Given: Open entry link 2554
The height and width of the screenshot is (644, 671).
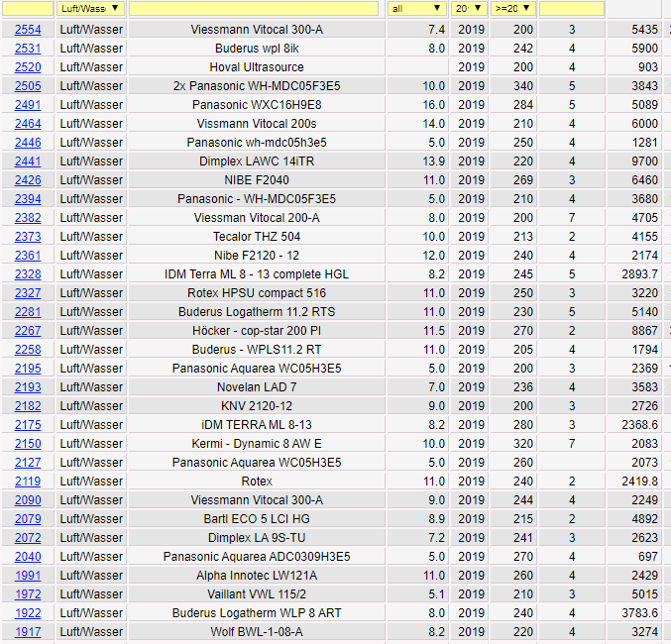Looking at the screenshot, I should click(x=28, y=30).
